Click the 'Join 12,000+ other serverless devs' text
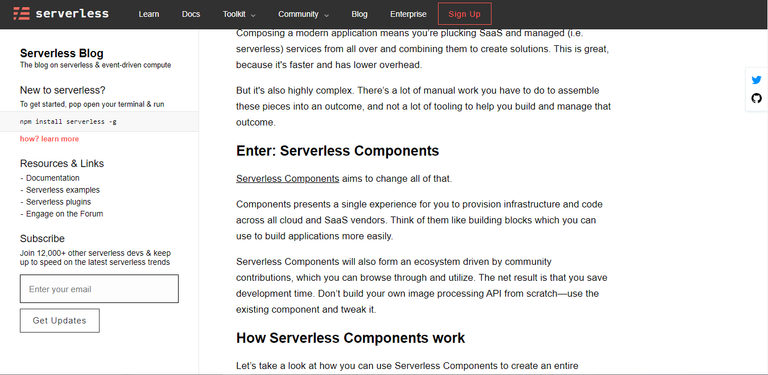This screenshot has height=375, width=768. click(96, 258)
